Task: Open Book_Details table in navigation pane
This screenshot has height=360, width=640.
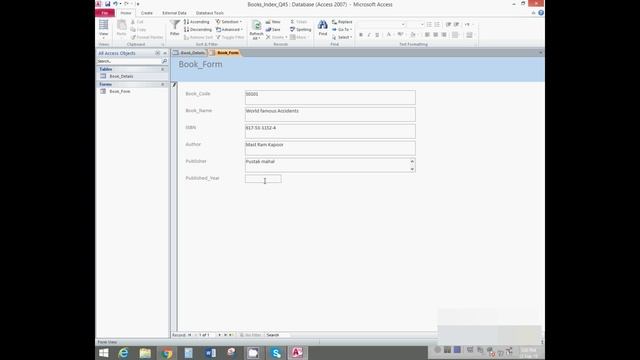Action: (x=121, y=76)
